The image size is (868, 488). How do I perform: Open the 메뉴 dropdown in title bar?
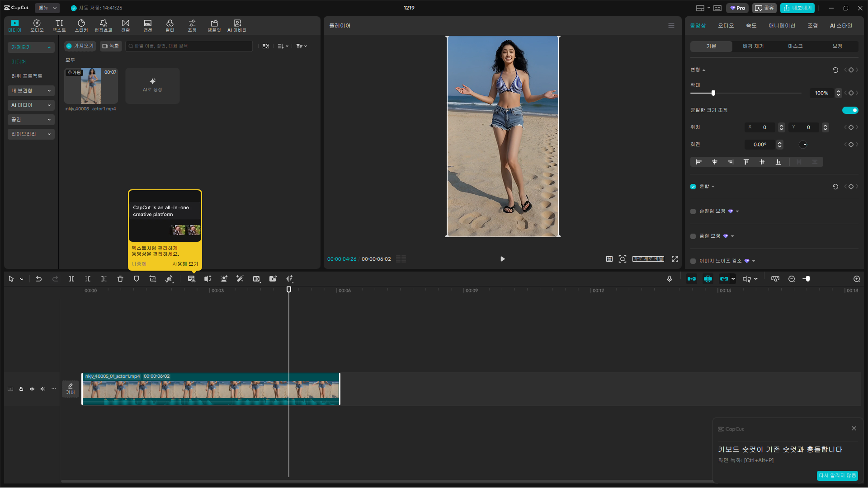pyautogui.click(x=47, y=8)
